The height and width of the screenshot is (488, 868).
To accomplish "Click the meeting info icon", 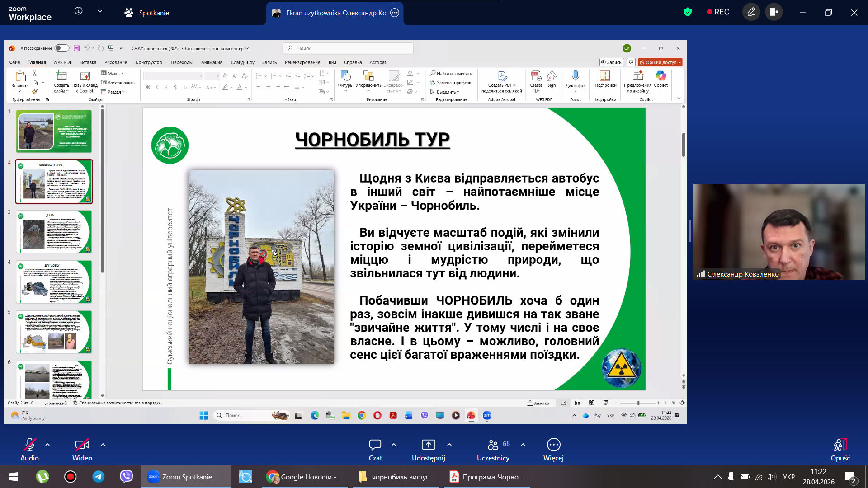I will pyautogui.click(x=79, y=11).
